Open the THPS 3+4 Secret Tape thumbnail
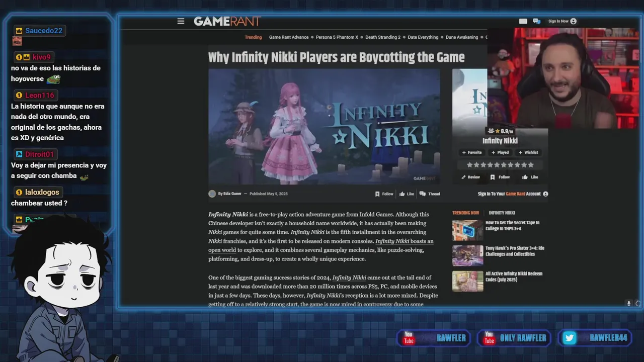Viewport: 644px width, 362px height. (467, 230)
